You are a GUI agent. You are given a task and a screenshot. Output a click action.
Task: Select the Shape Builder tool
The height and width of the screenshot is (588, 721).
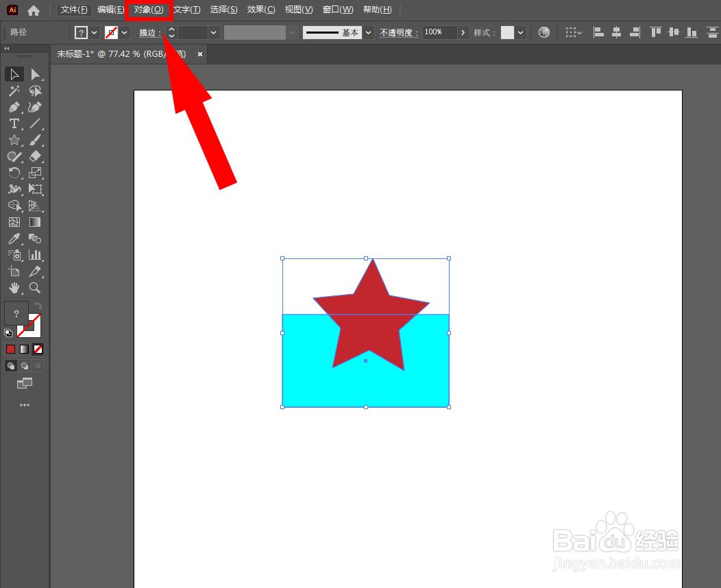[14, 206]
